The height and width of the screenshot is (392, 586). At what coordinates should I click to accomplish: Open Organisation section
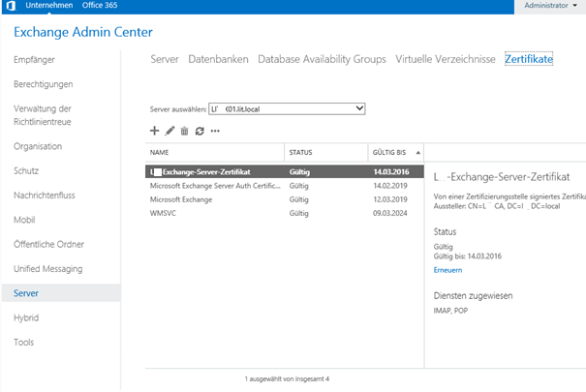38,146
